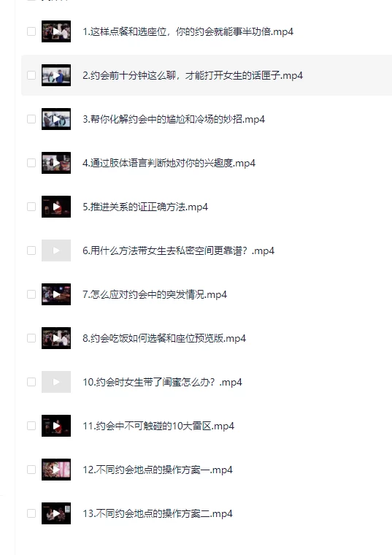Click play icon of video 5 thumbnail

point(56,207)
